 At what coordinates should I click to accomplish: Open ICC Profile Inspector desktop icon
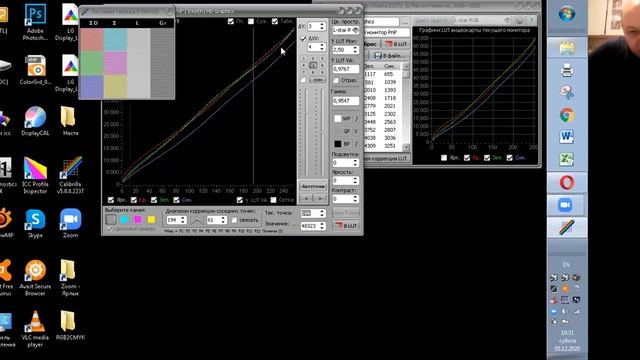click(35, 175)
